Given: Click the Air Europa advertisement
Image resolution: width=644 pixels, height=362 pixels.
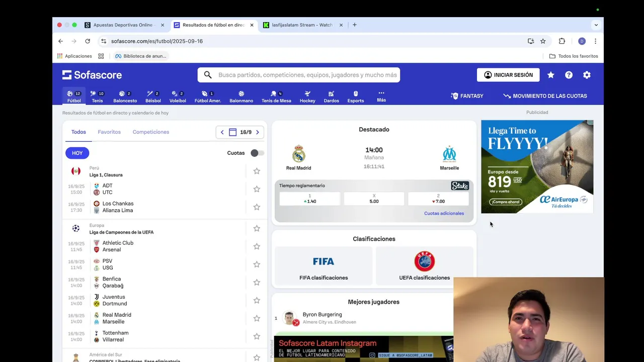Looking at the screenshot, I should [537, 166].
